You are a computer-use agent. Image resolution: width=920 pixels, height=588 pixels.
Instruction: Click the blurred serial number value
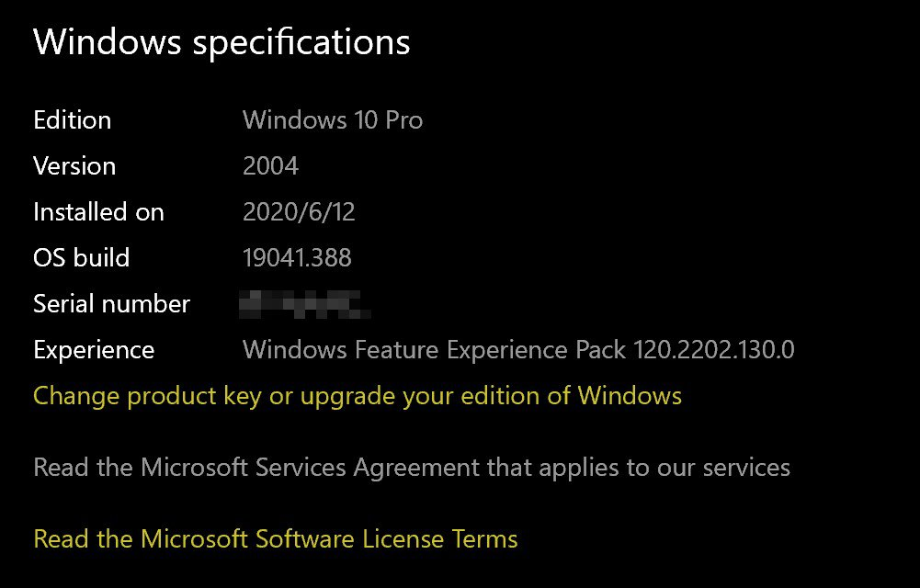pos(303,303)
